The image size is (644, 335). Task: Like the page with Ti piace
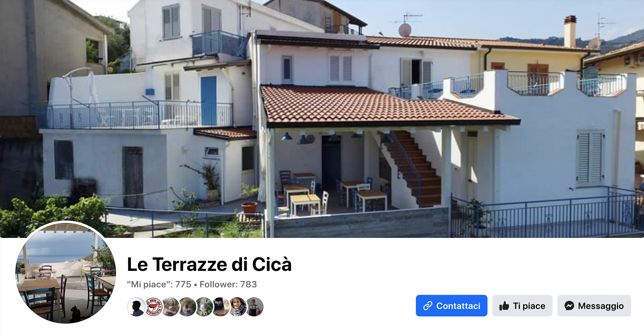522,306
